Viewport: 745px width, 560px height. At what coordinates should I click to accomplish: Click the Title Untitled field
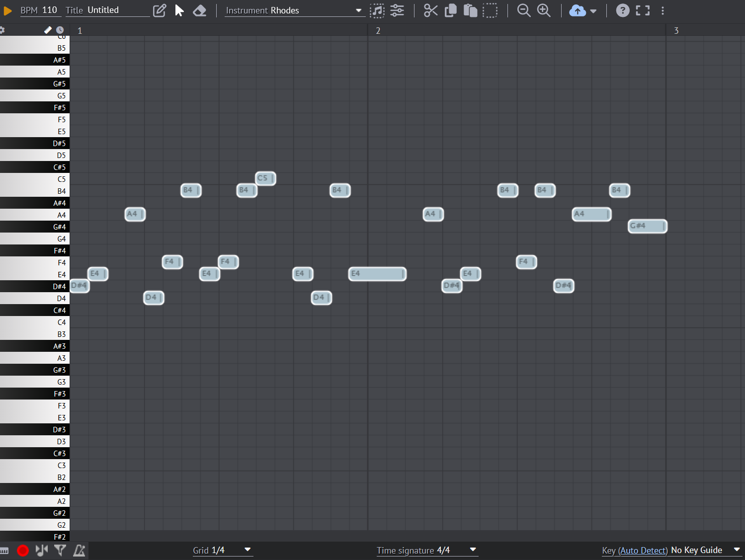tap(117, 10)
